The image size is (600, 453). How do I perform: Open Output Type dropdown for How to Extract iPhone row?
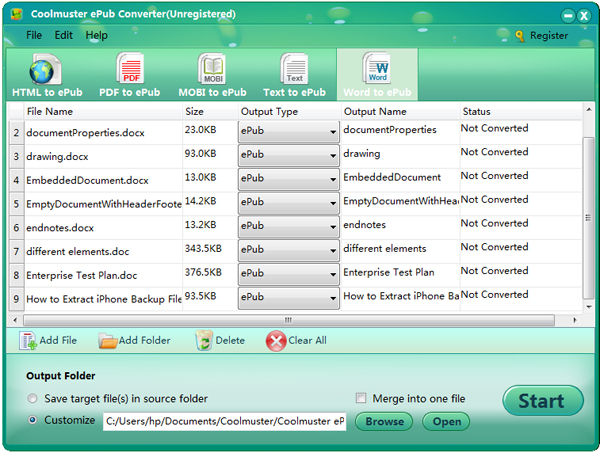(289, 297)
